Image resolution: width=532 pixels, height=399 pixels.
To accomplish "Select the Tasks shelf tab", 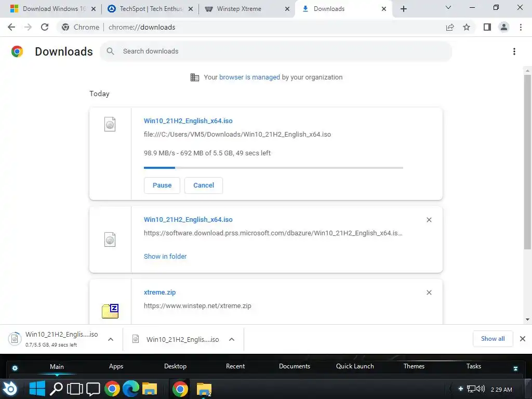I will click(x=474, y=366).
